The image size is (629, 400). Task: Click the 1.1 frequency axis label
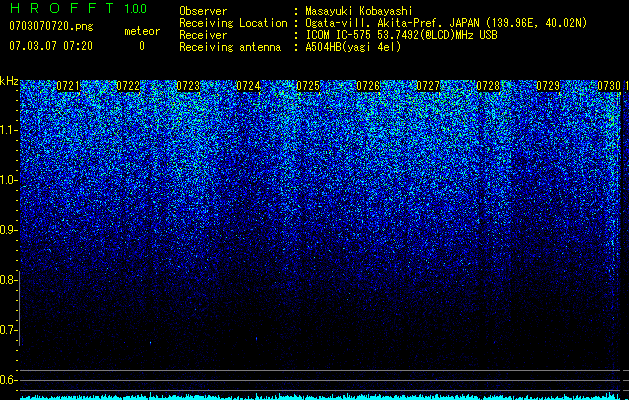tap(9, 130)
